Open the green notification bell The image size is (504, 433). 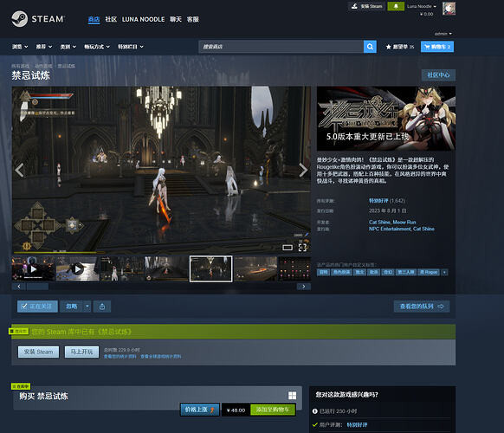pyautogui.click(x=396, y=6)
